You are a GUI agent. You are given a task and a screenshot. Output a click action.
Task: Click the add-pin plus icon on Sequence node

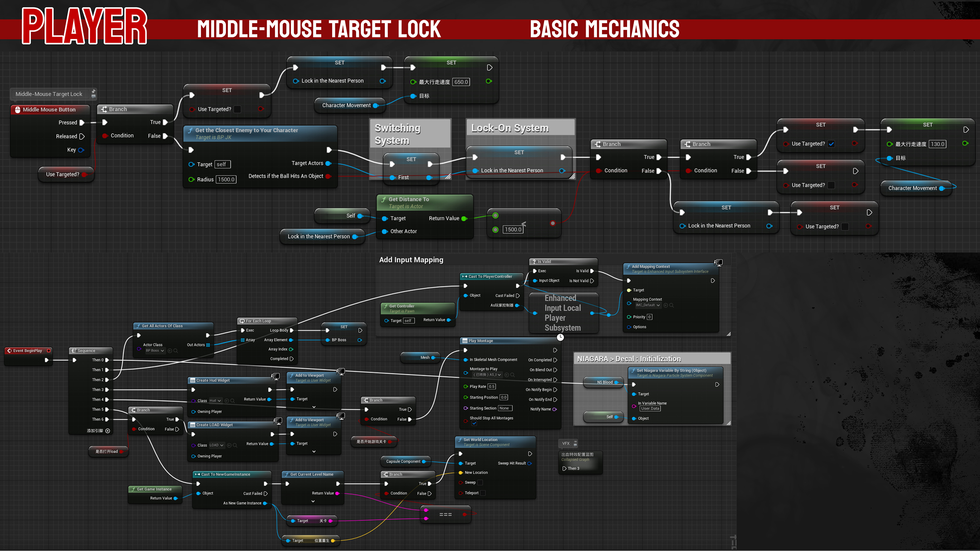pyautogui.click(x=108, y=431)
